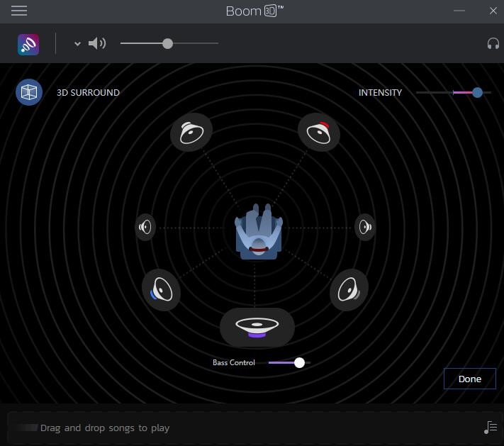504x446 pixels.
Task: Mute the system volume speaker icon
Action: 97,44
